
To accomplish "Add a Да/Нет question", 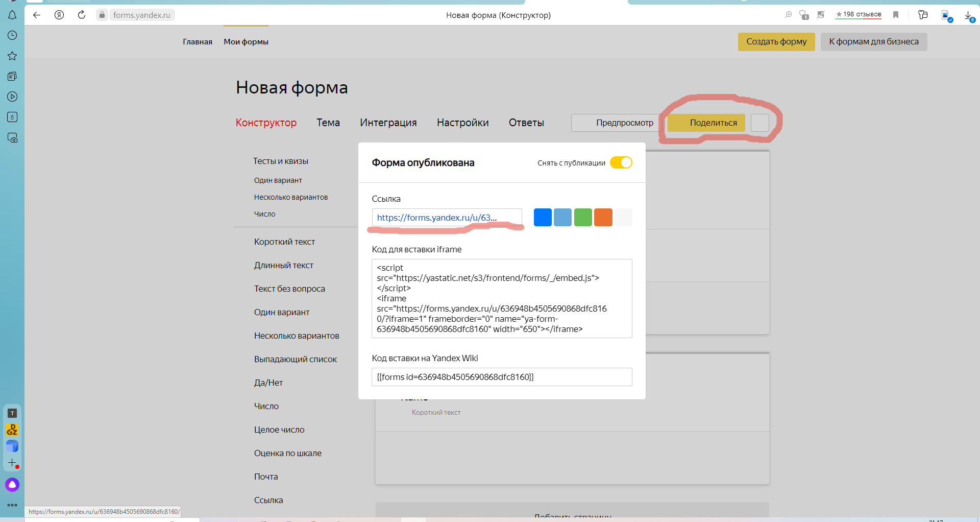I will (268, 383).
